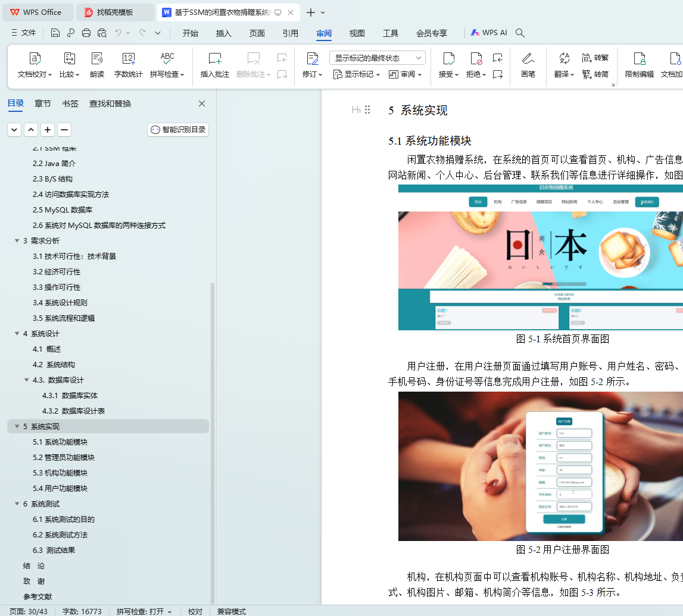Switch to the 引用 ribbon tab
Screen dimensions: 683x616
[x=291, y=33]
